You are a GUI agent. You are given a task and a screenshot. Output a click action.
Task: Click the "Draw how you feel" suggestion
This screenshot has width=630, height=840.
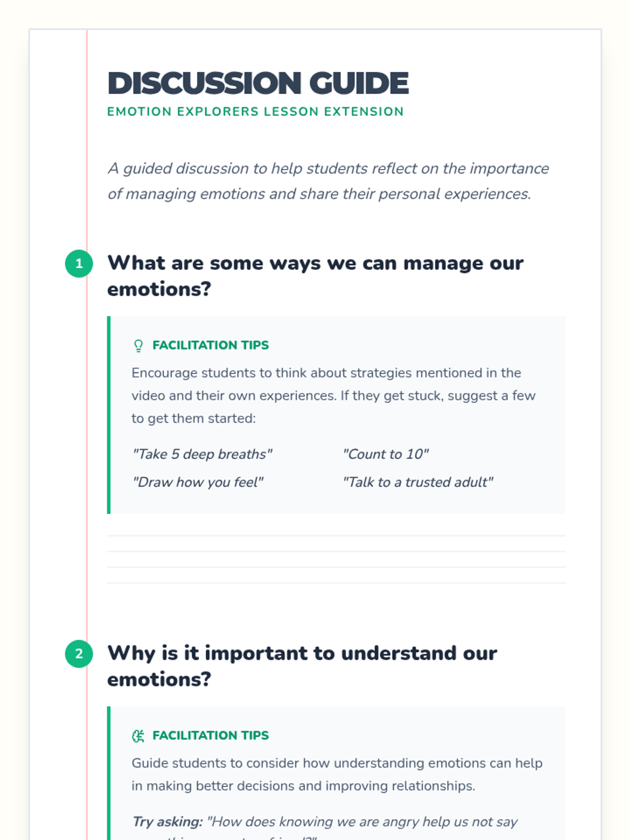coord(197,482)
